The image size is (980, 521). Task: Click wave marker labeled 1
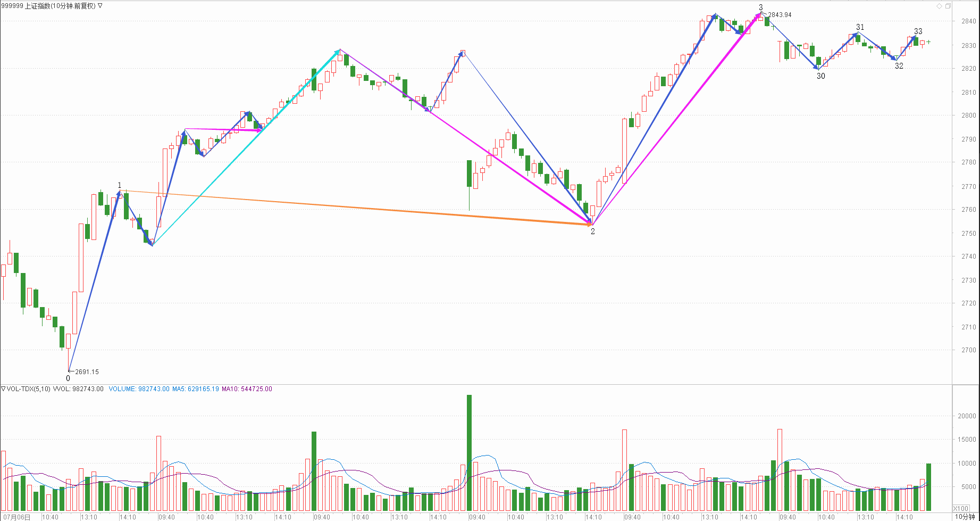[119, 186]
